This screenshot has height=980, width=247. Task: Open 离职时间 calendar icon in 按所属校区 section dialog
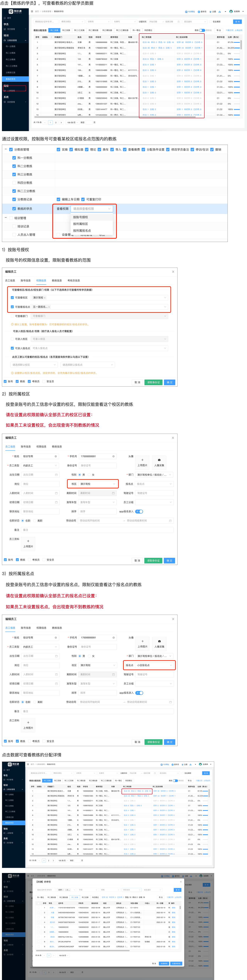coord(113,493)
